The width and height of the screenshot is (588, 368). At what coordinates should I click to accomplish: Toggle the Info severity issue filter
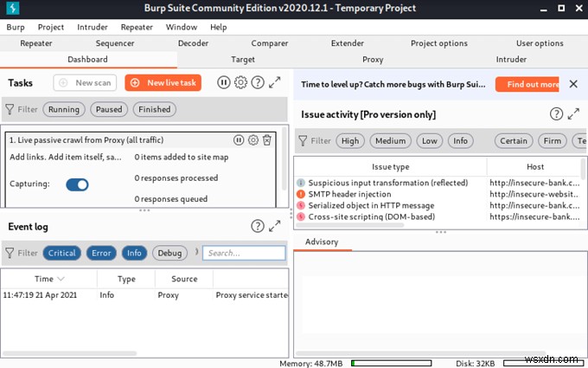point(461,141)
